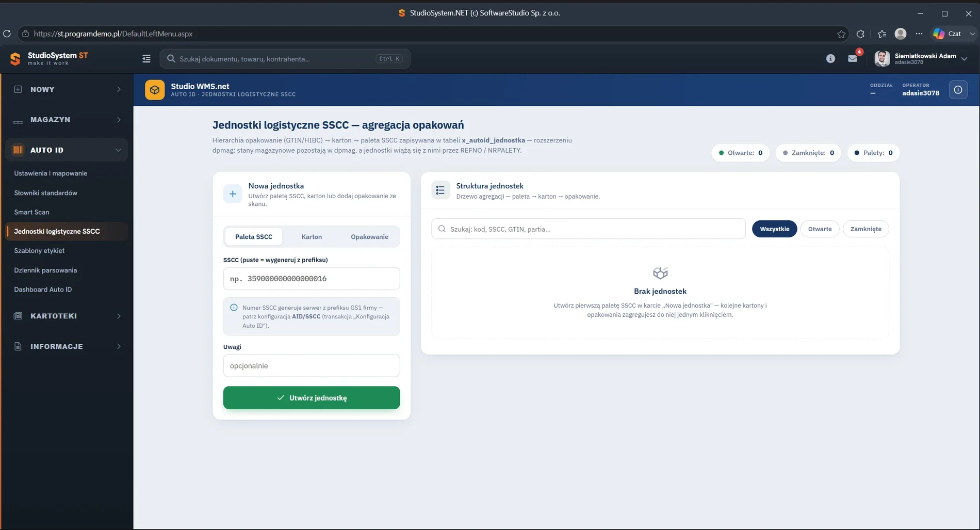The height and width of the screenshot is (530, 980).
Task: Click the info circle button in blue header
Action: (958, 90)
